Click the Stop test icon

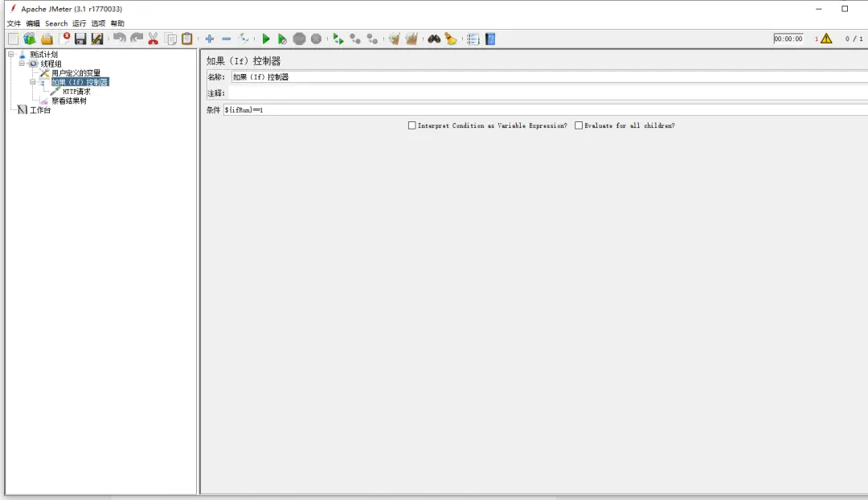click(x=300, y=39)
